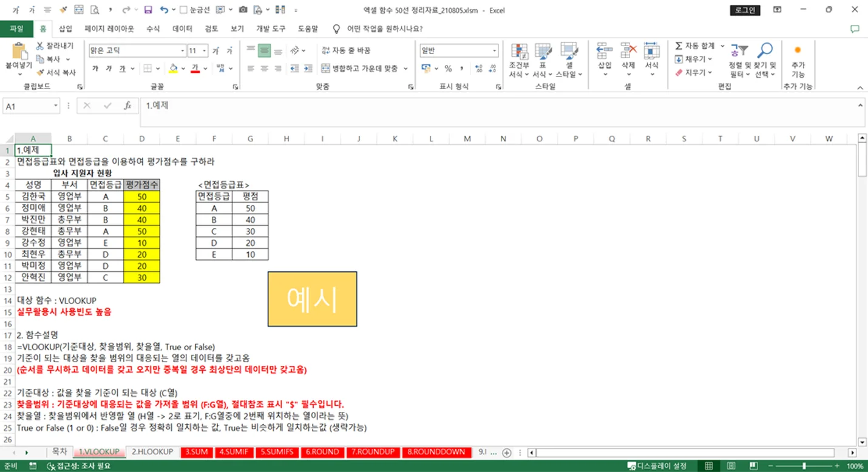Screen dimensions: 868x472
Task: Expand the AutoSum (자동 합계) dropdown arrow
Action: tap(722, 46)
